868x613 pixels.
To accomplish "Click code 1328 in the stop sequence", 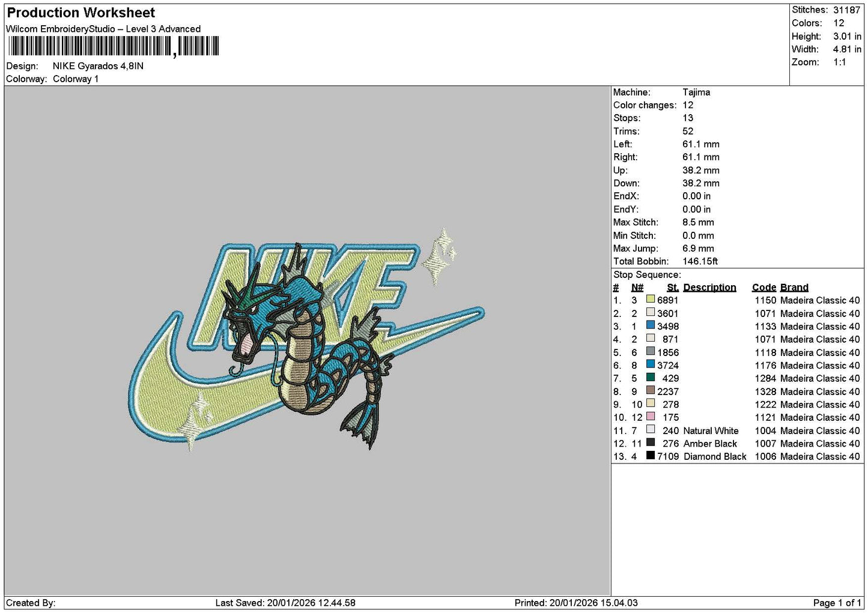I will coord(765,392).
